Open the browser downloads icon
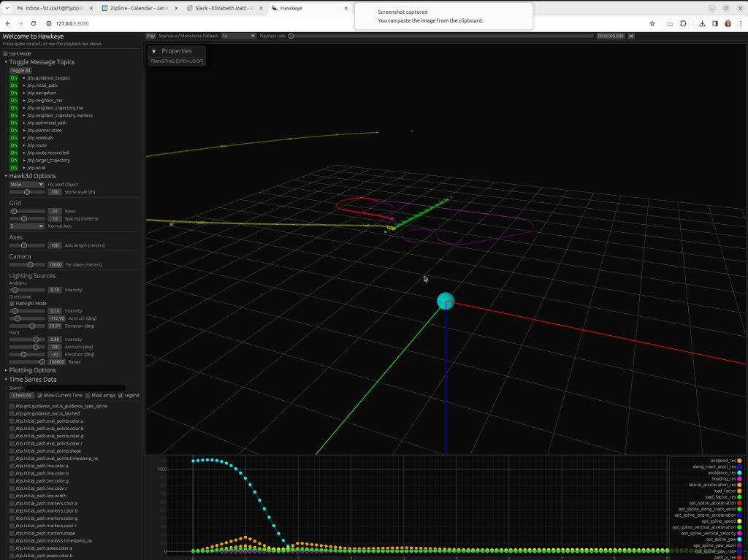 [x=703, y=23]
